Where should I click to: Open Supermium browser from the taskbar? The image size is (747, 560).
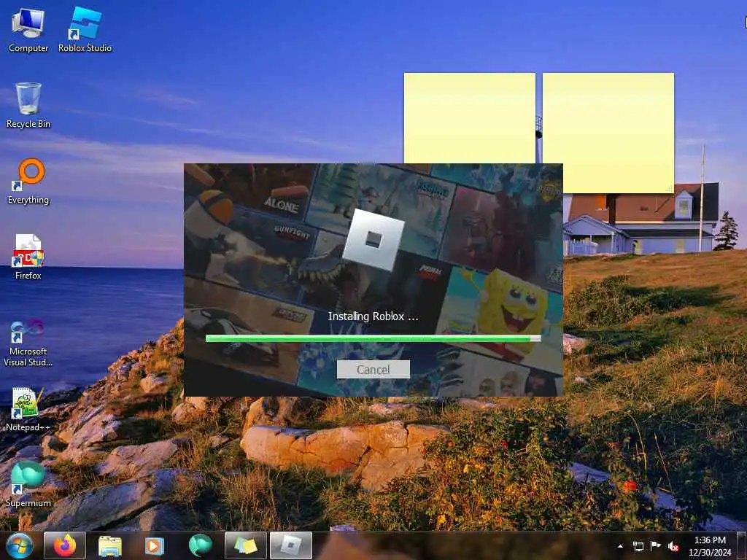coord(200,545)
